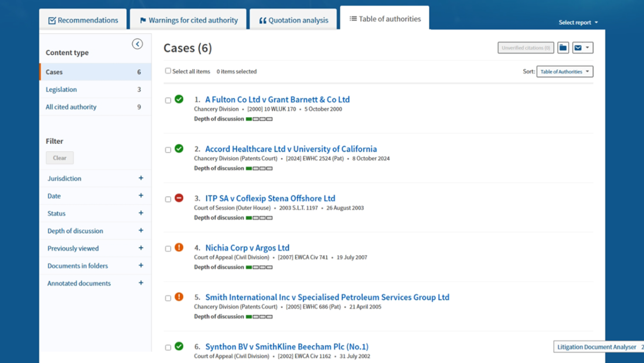The width and height of the screenshot is (644, 363).
Task: Click orange warning icon for Nichia Corp
Action: point(179,247)
